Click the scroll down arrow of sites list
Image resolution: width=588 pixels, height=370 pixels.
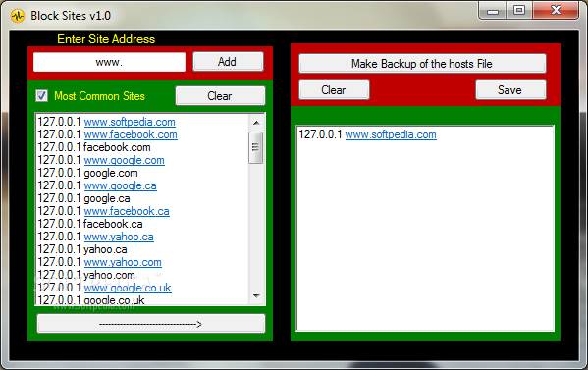pos(256,296)
